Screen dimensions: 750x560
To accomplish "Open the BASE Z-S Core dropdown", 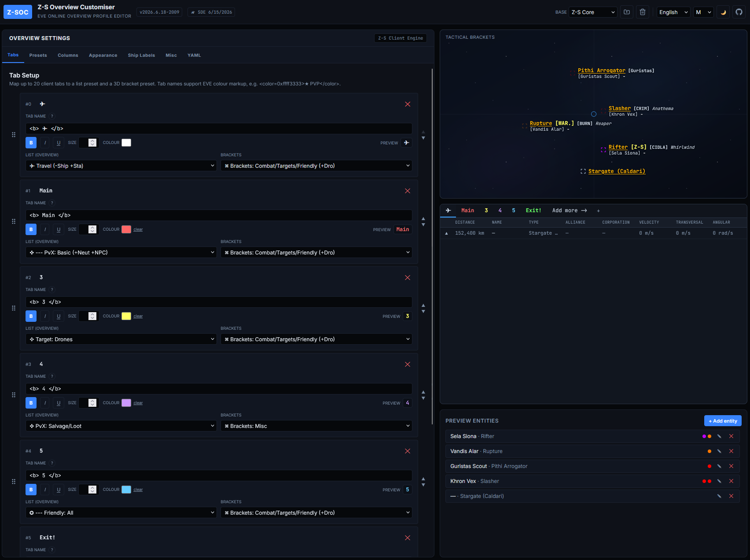I will (x=593, y=12).
